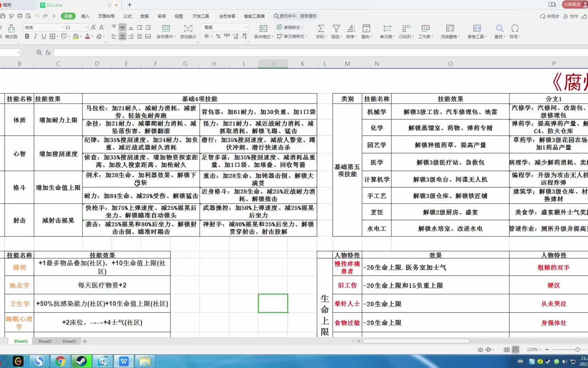The image size is (588, 368).
Task: Switch to Formulas (公式) ribbon tab
Action: point(128,16)
